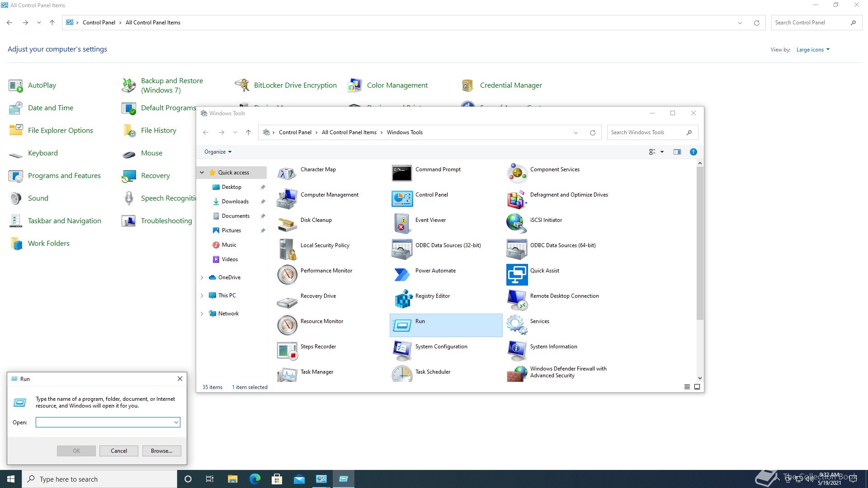Open the Resource Monitor icon
The image size is (868, 488).
(x=287, y=325)
